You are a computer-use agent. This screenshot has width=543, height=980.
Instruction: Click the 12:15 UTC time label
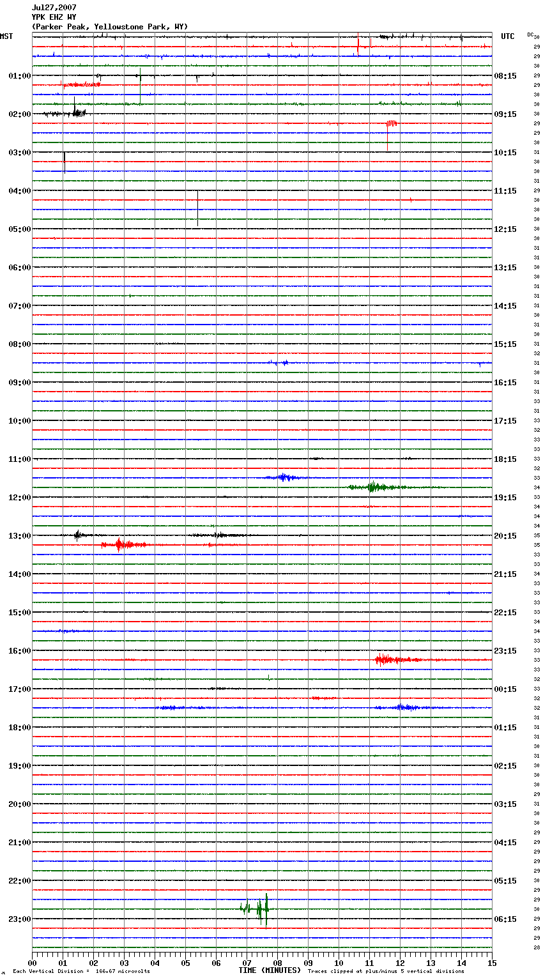pyautogui.click(x=505, y=229)
